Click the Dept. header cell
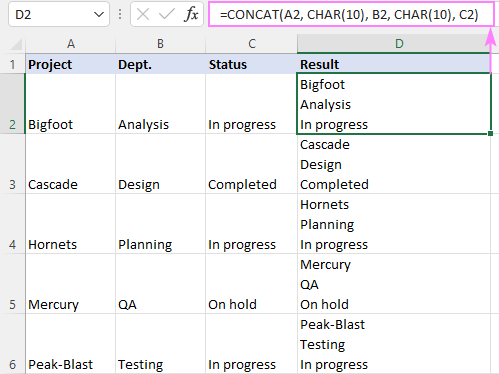499x374 pixels. (161, 64)
